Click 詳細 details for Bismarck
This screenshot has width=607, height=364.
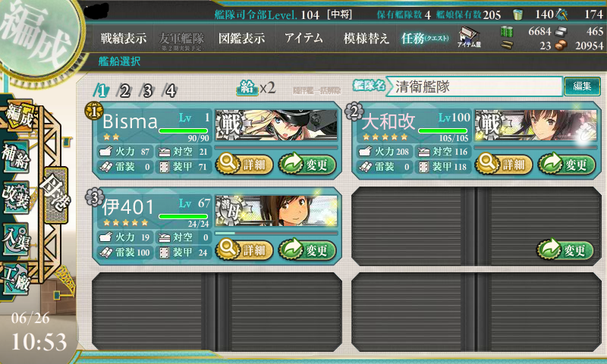click(244, 165)
